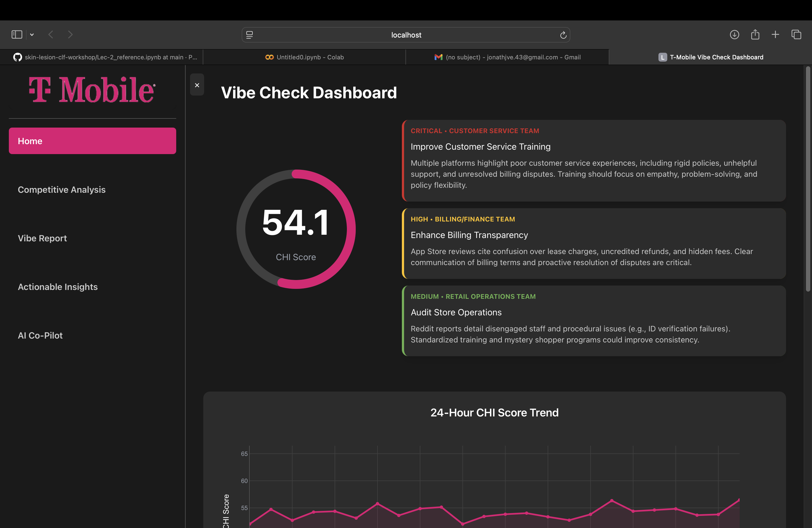Go to Actionable Insights
The image size is (812, 528).
(x=58, y=287)
